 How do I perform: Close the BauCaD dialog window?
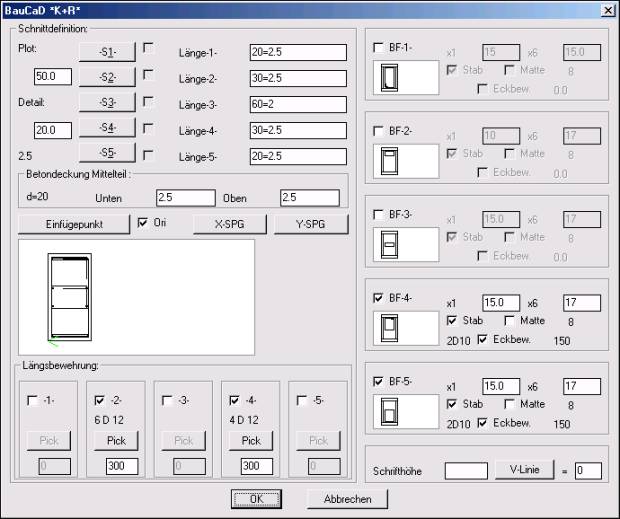coord(608,10)
